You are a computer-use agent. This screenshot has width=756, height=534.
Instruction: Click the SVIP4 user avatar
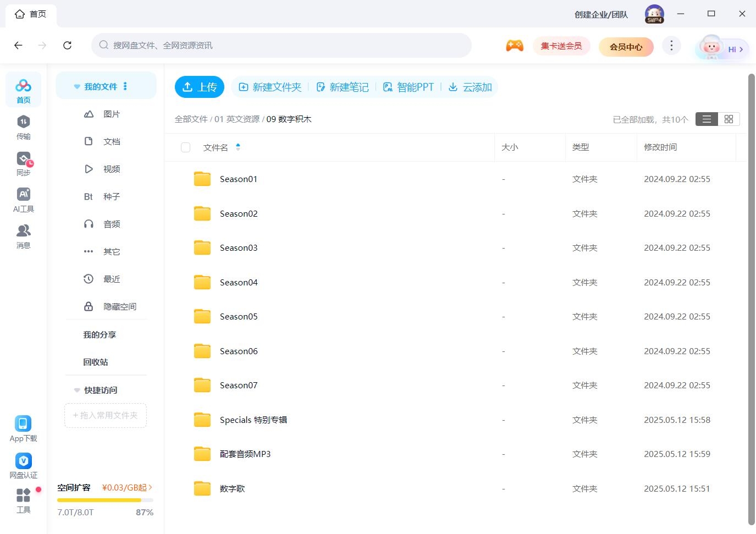pos(654,14)
